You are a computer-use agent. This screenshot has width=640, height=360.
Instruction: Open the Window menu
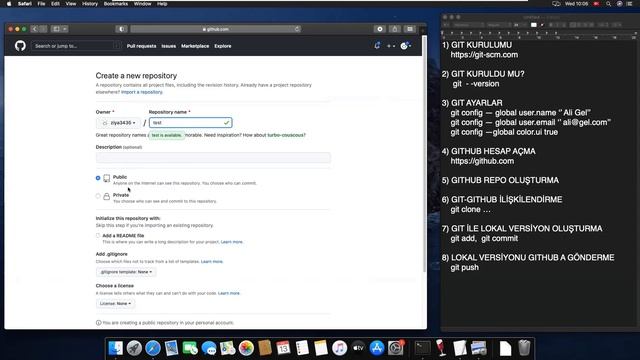coord(142,4)
